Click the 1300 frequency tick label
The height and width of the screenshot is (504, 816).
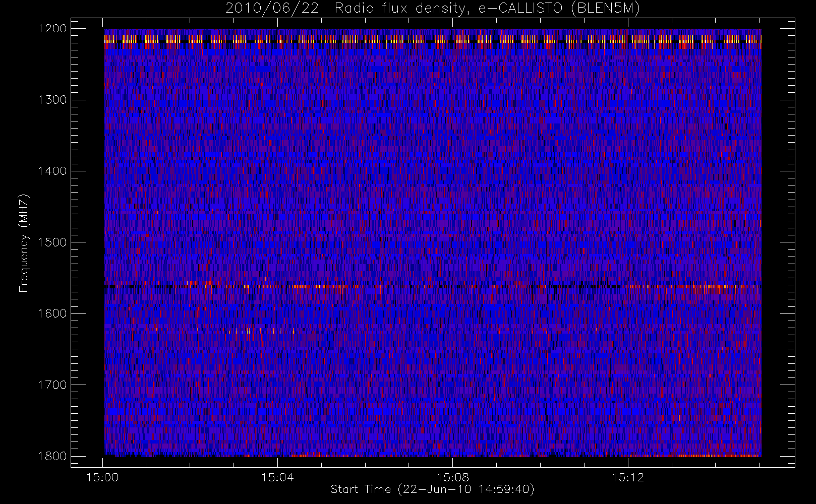[x=52, y=100]
